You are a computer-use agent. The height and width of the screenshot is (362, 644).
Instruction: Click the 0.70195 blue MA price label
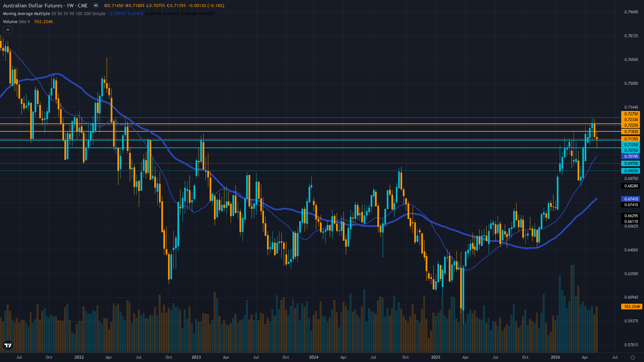click(631, 157)
